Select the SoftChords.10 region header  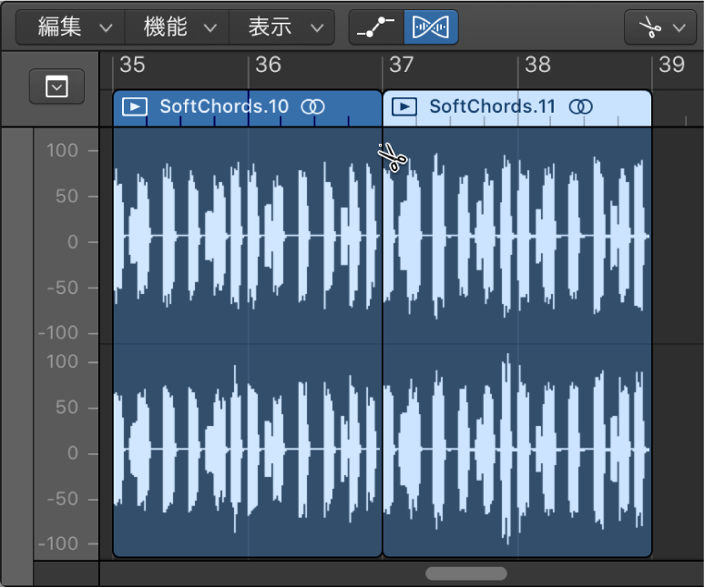[x=247, y=107]
